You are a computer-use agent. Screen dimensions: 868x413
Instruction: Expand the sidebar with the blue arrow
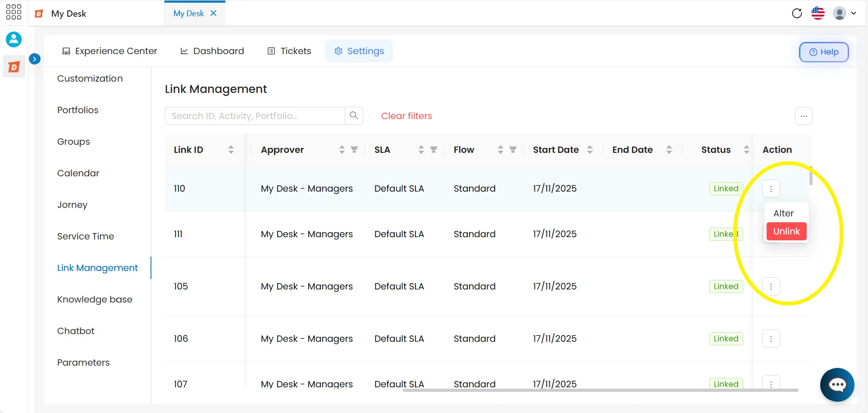click(x=35, y=59)
